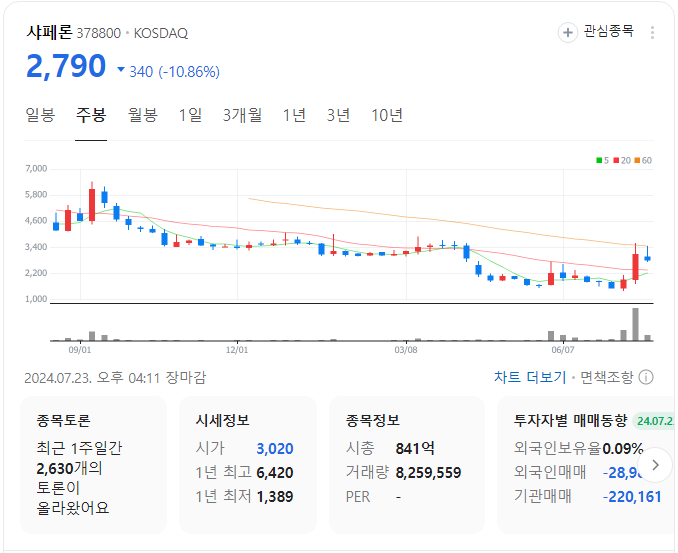Viewport: 678px width, 553px height.
Task: Click the 7,000 price axis label
Action: coord(36,169)
